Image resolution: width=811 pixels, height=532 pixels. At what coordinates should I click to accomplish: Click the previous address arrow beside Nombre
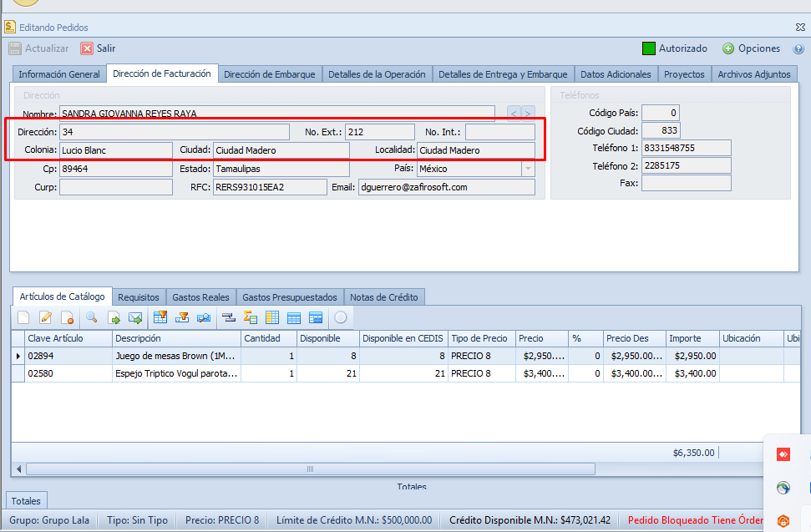point(514,113)
